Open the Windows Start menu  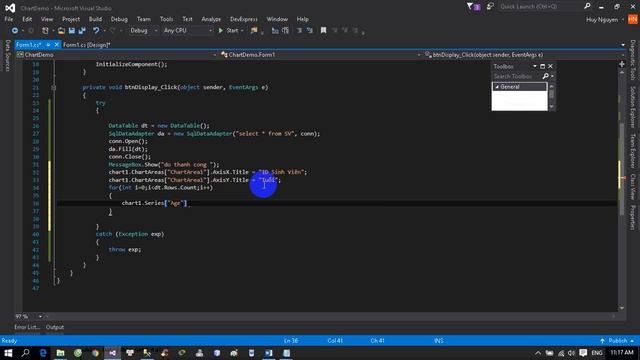click(x=8, y=353)
